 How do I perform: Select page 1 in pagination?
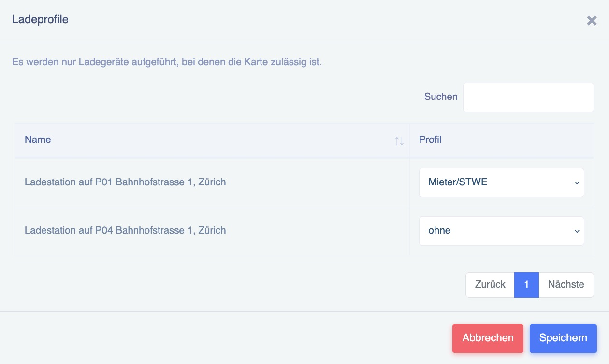526,285
